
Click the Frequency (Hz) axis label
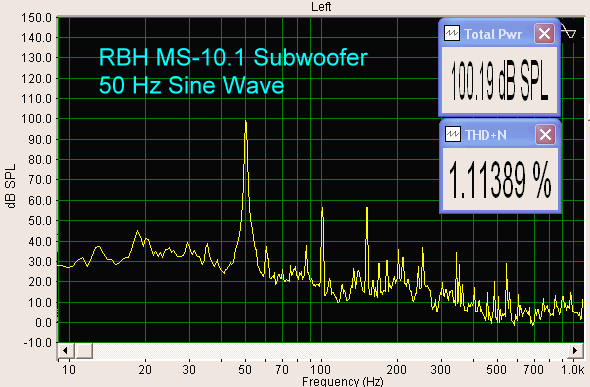tap(342, 381)
